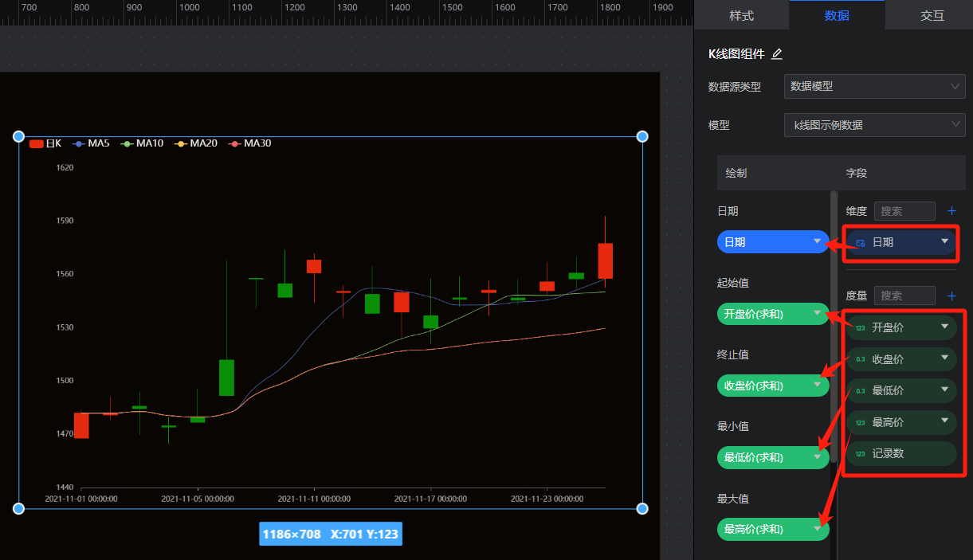Click the calendar icon on the 日期 field
973x560 pixels.
(861, 242)
